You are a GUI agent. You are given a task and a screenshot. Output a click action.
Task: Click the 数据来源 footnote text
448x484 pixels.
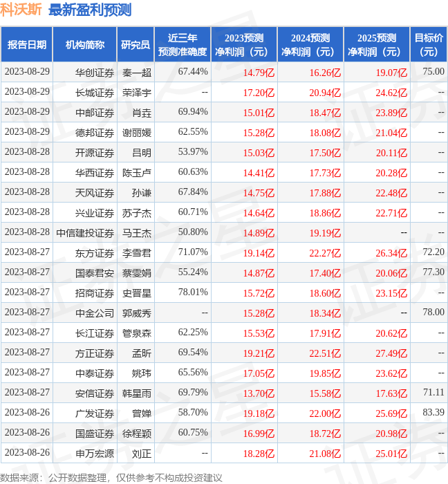pyautogui.click(x=111, y=478)
